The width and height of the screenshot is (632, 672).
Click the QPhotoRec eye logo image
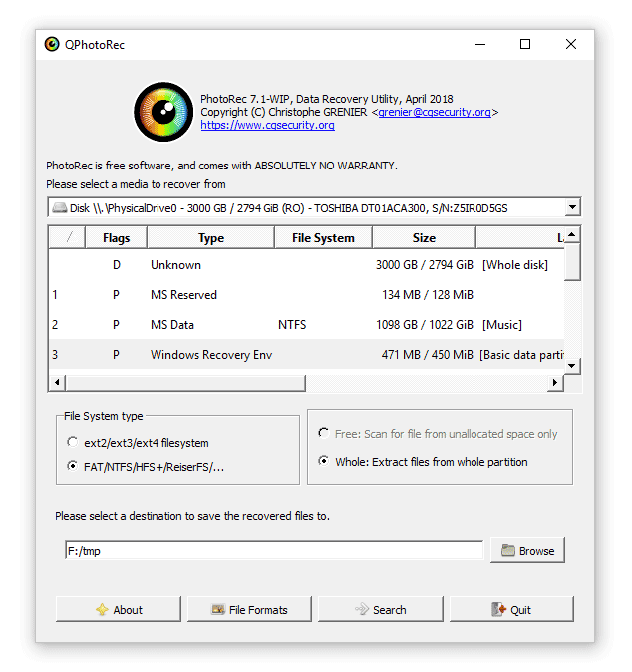[163, 112]
